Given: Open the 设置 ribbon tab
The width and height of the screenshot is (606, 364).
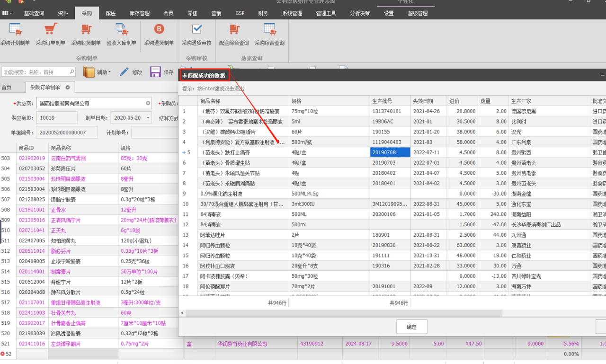Looking at the screenshot, I should (389, 13).
